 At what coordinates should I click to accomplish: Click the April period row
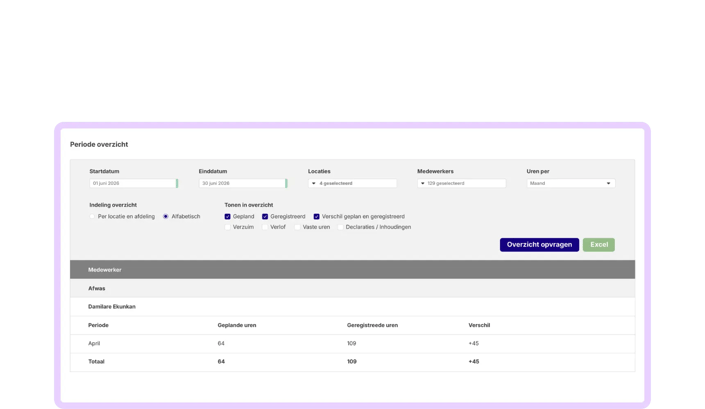(x=352, y=343)
